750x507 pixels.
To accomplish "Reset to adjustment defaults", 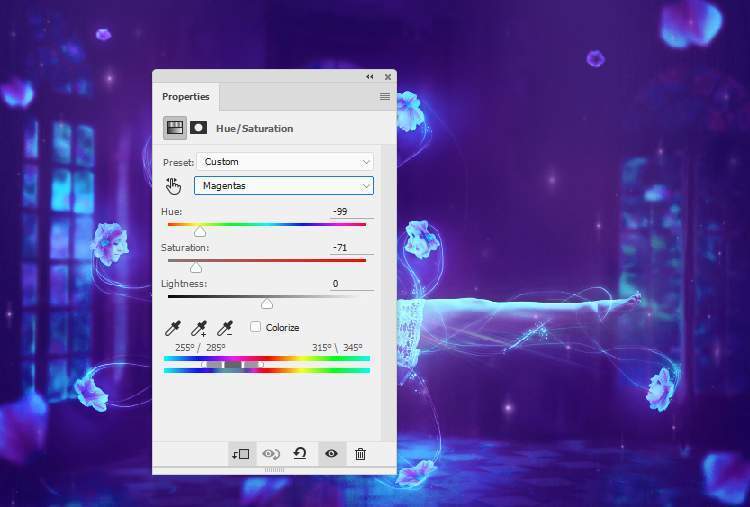I will (300, 453).
